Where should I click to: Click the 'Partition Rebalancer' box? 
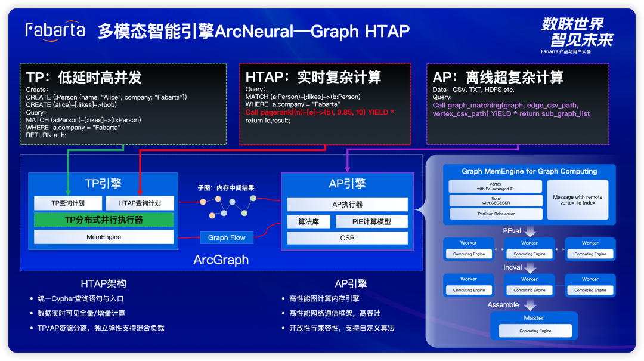[496, 214]
